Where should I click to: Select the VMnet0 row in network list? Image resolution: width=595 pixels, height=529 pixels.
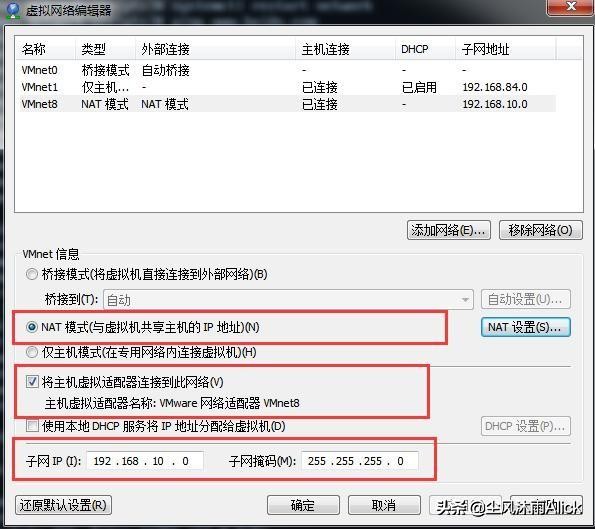pos(286,70)
